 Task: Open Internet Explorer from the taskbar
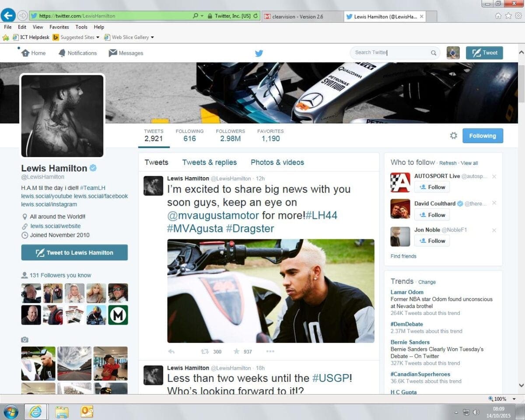click(x=35, y=412)
